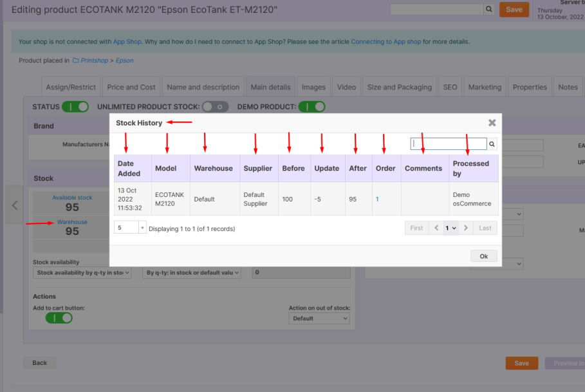This screenshot has height=392, width=585.
Task: Click the Stock History search field
Action: coord(448,144)
